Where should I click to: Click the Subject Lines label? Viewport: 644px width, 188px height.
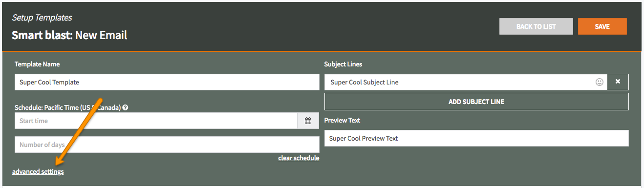(343, 64)
